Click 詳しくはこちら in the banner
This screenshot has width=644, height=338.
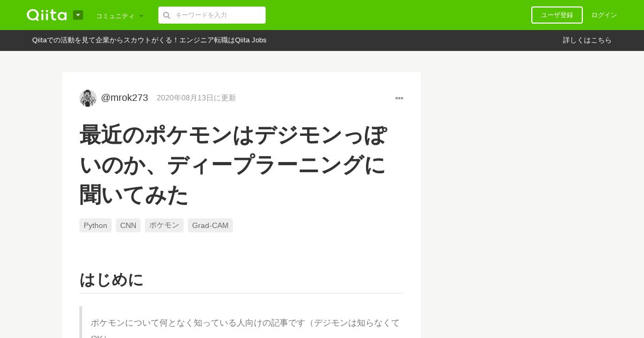587,40
